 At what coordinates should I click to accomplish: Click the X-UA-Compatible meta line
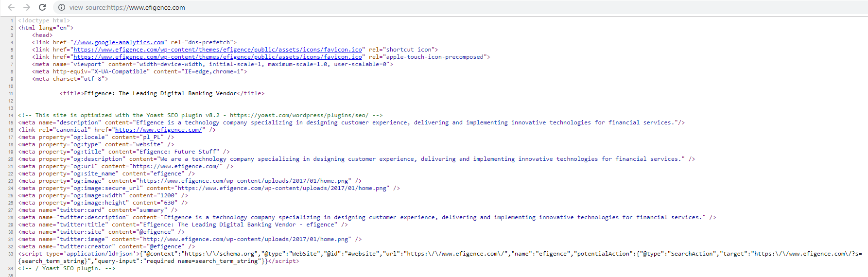pos(139,71)
